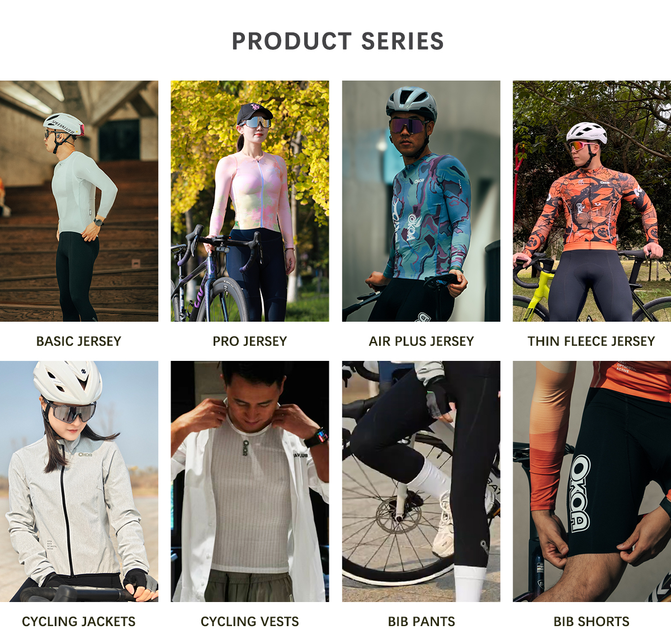The height and width of the screenshot is (644, 671).
Task: Follow the THIN FLEECE JERSEY link
Action: [591, 341]
